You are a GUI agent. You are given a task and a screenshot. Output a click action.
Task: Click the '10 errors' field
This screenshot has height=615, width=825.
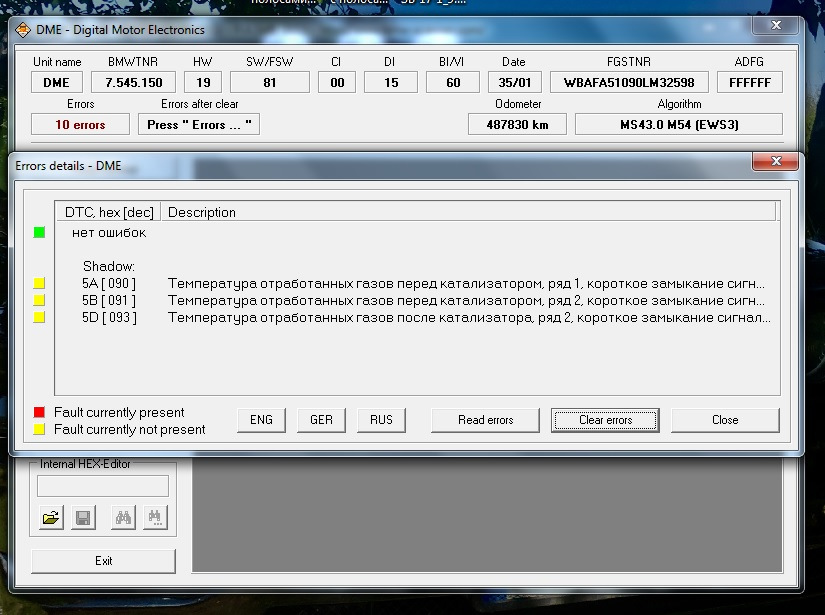click(80, 125)
